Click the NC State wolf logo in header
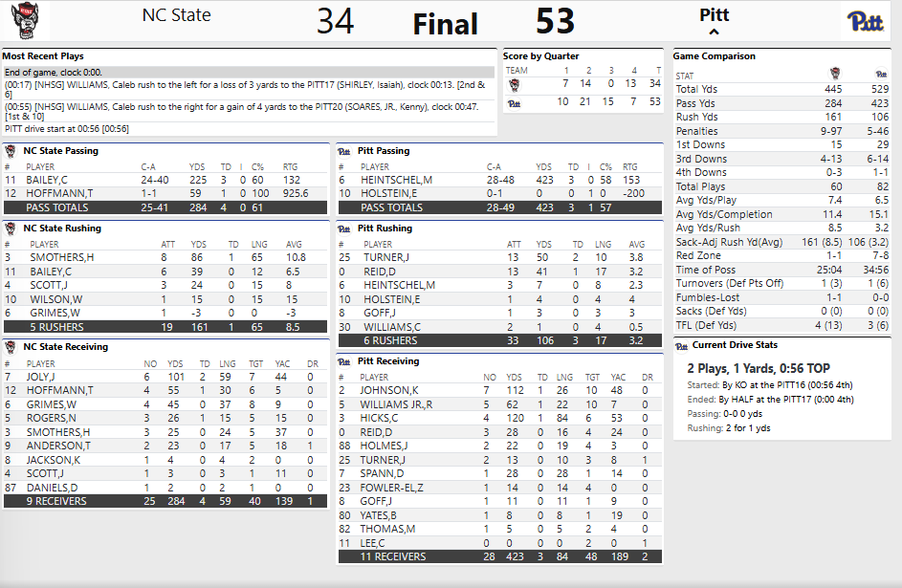Image resolution: width=902 pixels, height=588 pixels. (x=20, y=21)
